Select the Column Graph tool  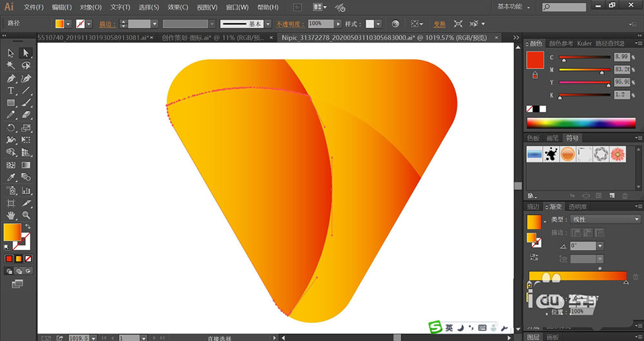click(26, 190)
